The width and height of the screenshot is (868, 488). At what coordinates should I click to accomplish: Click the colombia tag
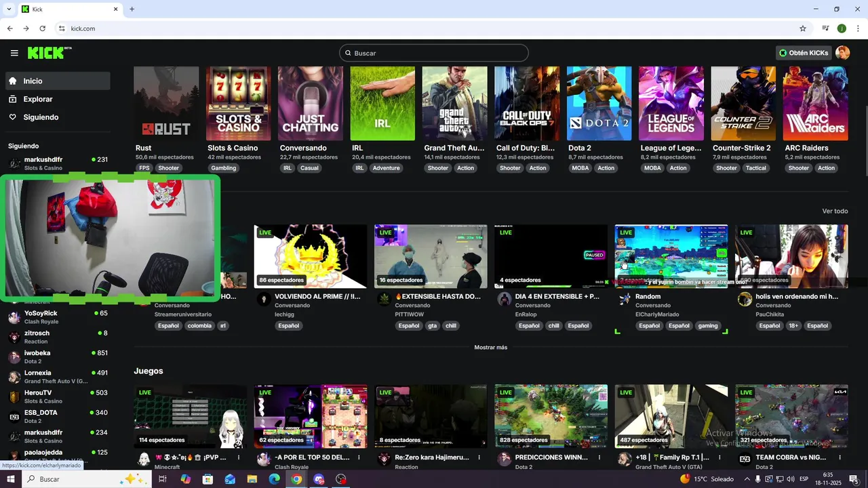(199, 326)
